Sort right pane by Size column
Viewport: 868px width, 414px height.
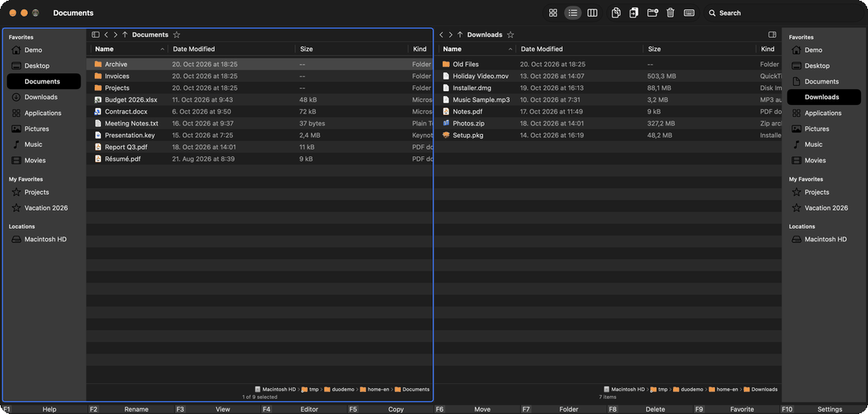[x=699, y=49]
